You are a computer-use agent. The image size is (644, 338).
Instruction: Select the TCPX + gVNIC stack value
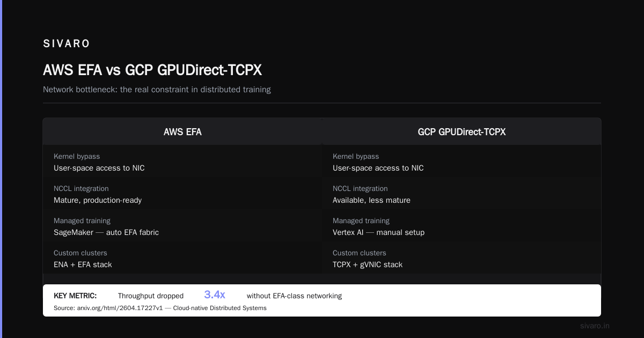tap(368, 264)
